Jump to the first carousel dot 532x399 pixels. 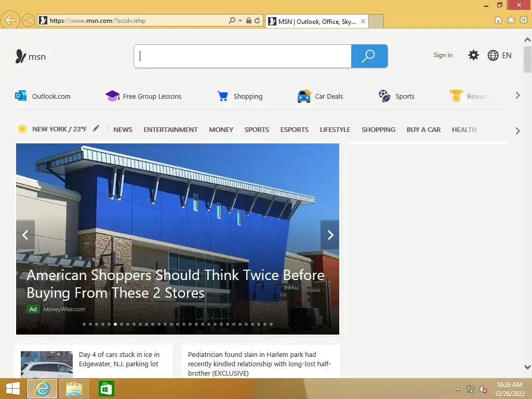84,324
